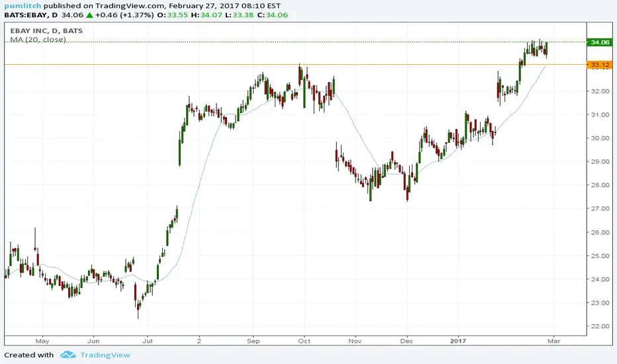Open the TradingView text link in footer

tap(105, 355)
